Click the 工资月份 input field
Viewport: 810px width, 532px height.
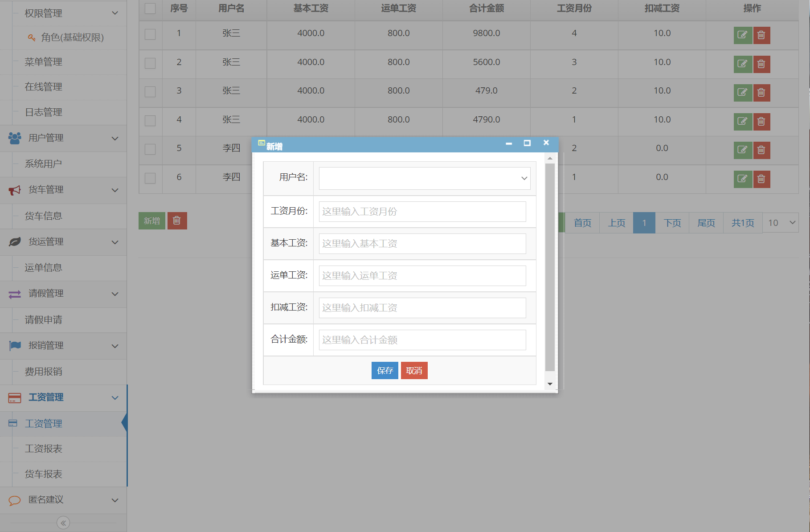click(x=421, y=211)
